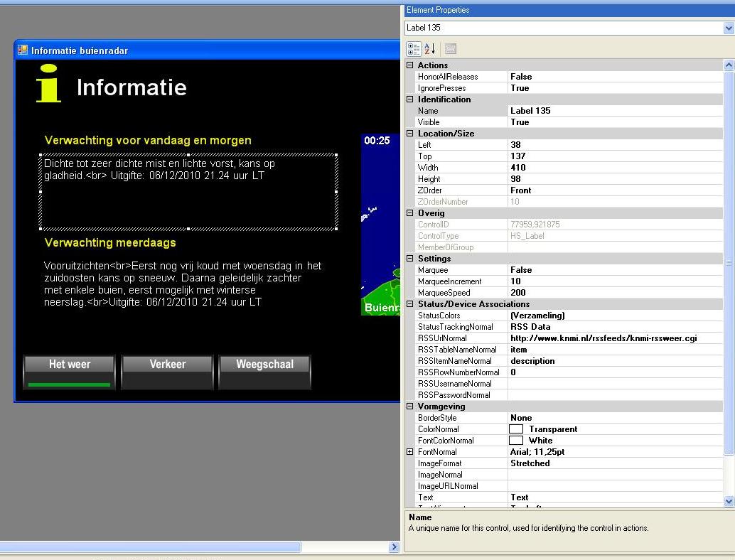Image resolution: width=735 pixels, height=560 pixels.
Task: Select the 'Verwachting meerdaags' heading
Action: click(x=110, y=243)
